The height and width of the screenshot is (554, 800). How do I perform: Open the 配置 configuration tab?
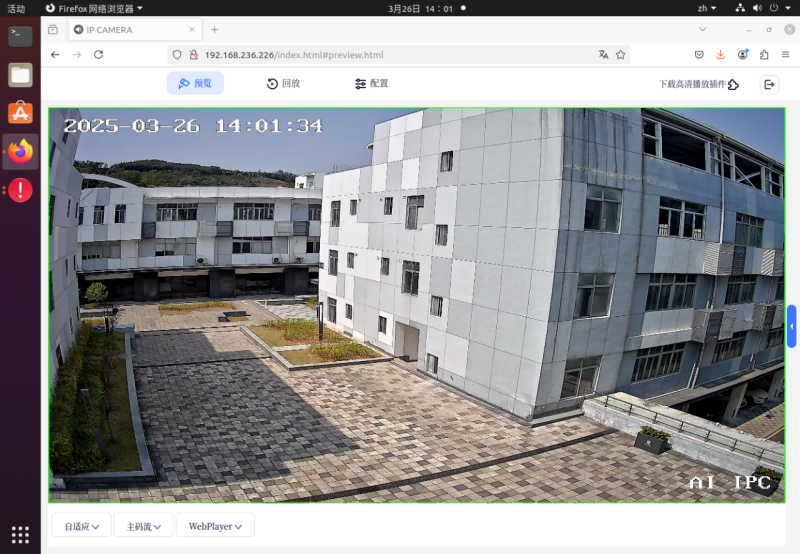click(x=371, y=83)
